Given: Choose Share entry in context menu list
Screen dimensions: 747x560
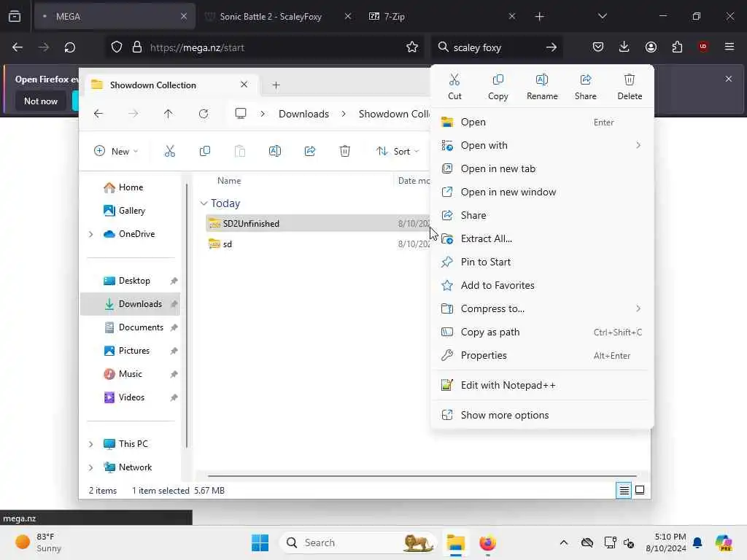Looking at the screenshot, I should click(542, 215).
